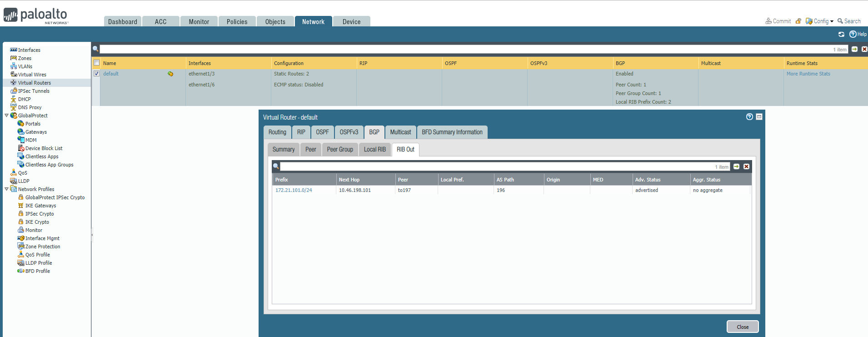The height and width of the screenshot is (337, 868).
Task: Click the Virtual Wires sidebar icon
Action: coord(14,75)
